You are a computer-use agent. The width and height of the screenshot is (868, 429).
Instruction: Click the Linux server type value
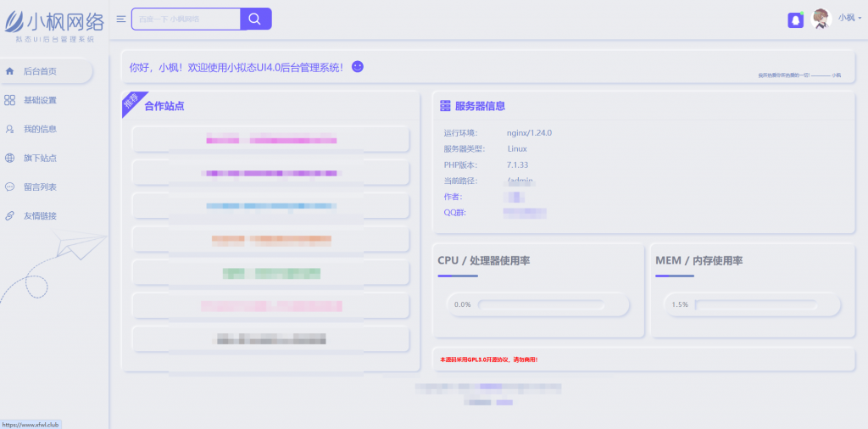pyautogui.click(x=517, y=149)
